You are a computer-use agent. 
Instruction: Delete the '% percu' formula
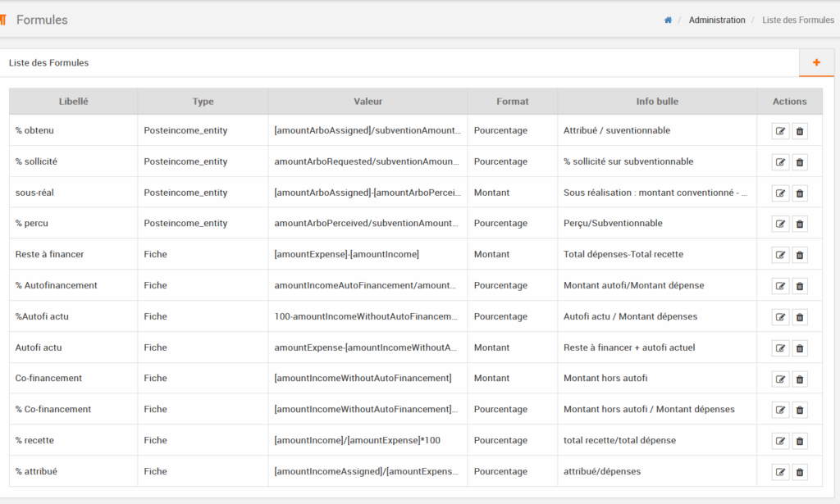[800, 224]
